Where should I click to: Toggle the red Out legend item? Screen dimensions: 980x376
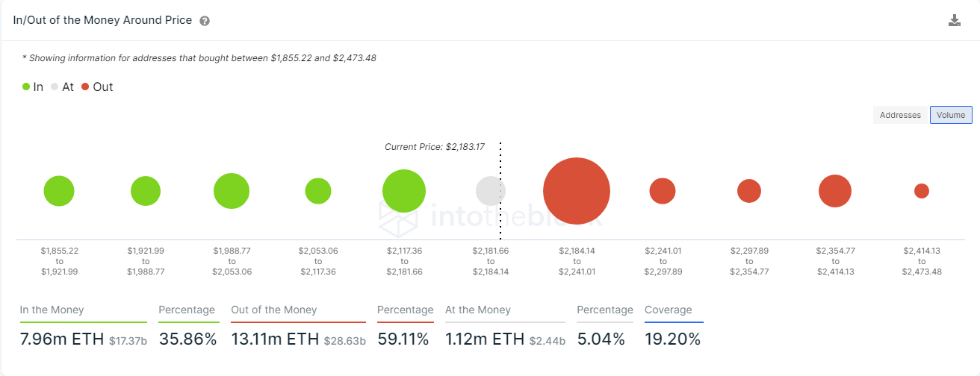[97, 87]
